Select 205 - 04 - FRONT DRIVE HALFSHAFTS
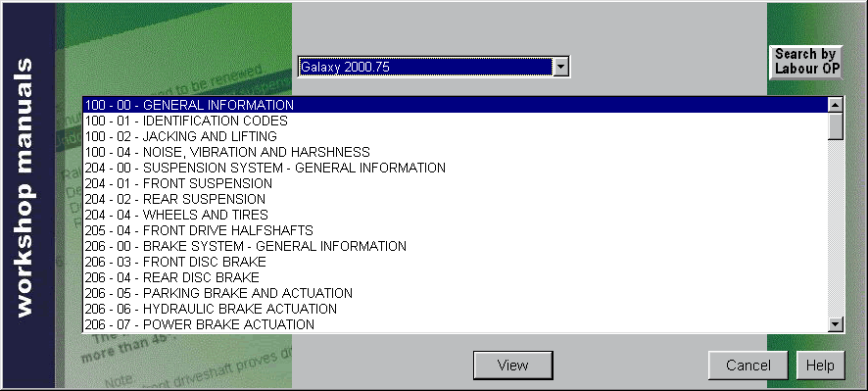Screen dimensions: 868x391 [455, 230]
